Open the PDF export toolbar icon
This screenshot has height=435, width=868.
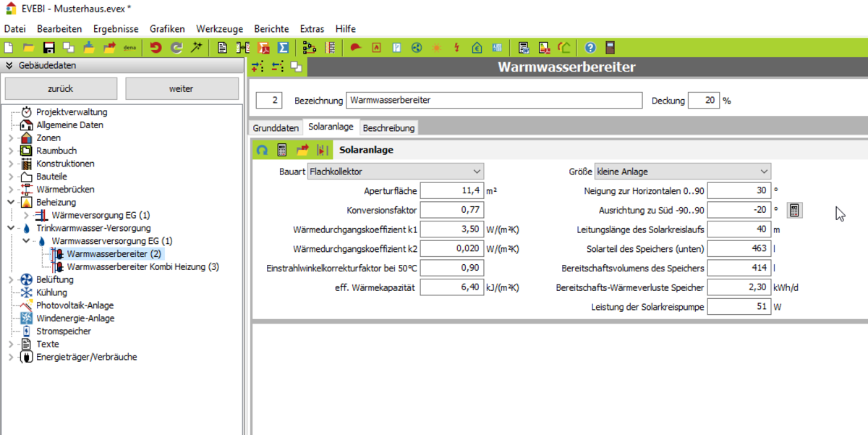point(264,48)
